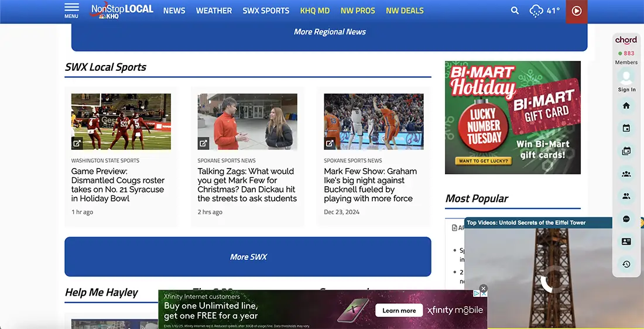Open the Talking Zags interview thumbnail
Screen dimensions: 644x329
tap(247, 122)
